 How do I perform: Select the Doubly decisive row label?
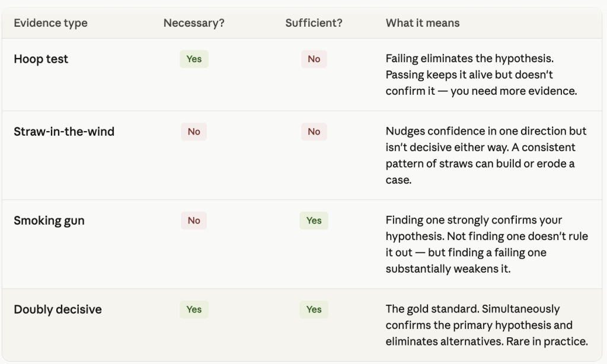[x=57, y=309]
